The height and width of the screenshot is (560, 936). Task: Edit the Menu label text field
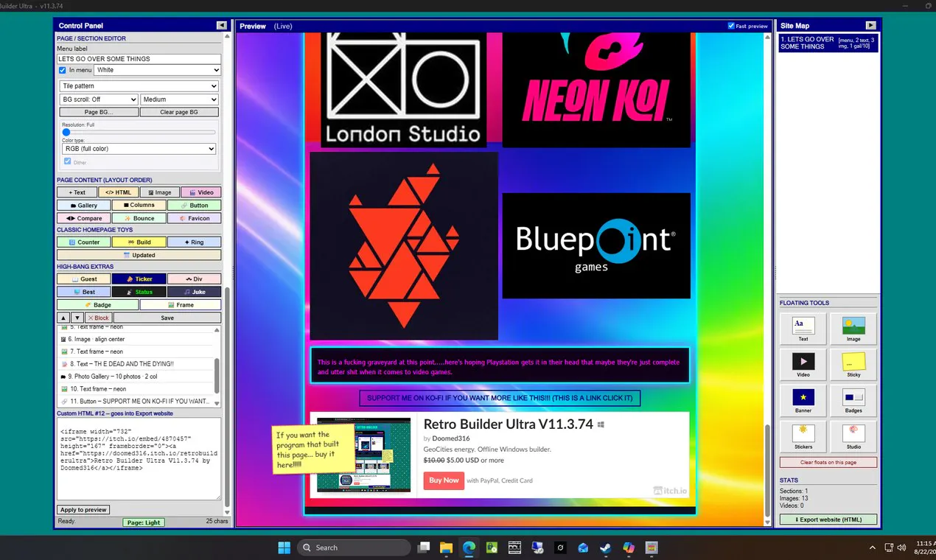(139, 59)
